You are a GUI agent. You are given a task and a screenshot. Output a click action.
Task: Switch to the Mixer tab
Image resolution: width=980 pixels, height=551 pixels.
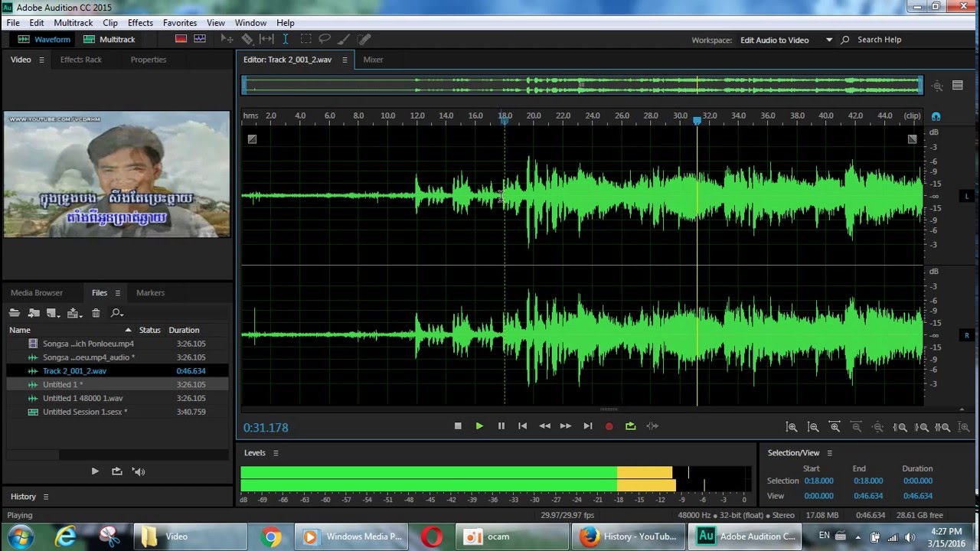coord(373,60)
